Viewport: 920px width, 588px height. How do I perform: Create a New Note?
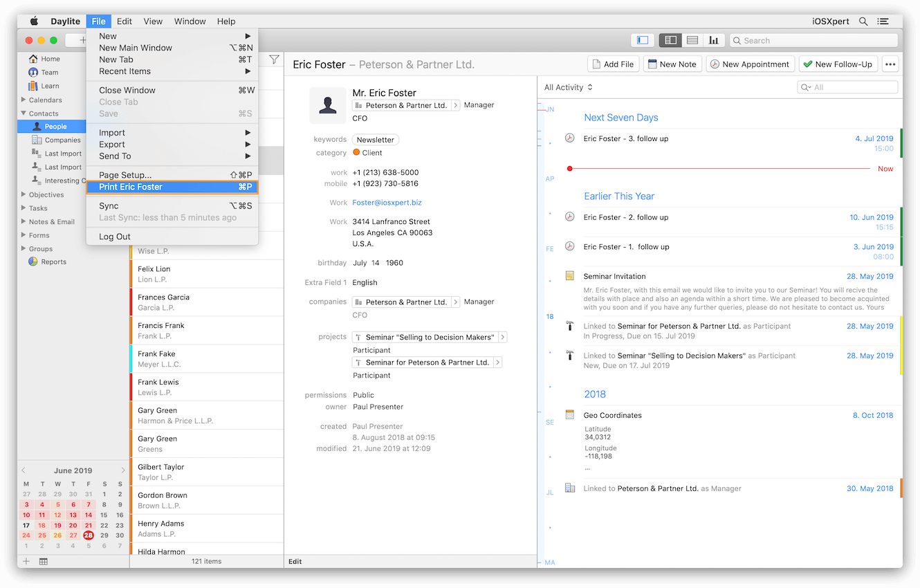point(671,64)
